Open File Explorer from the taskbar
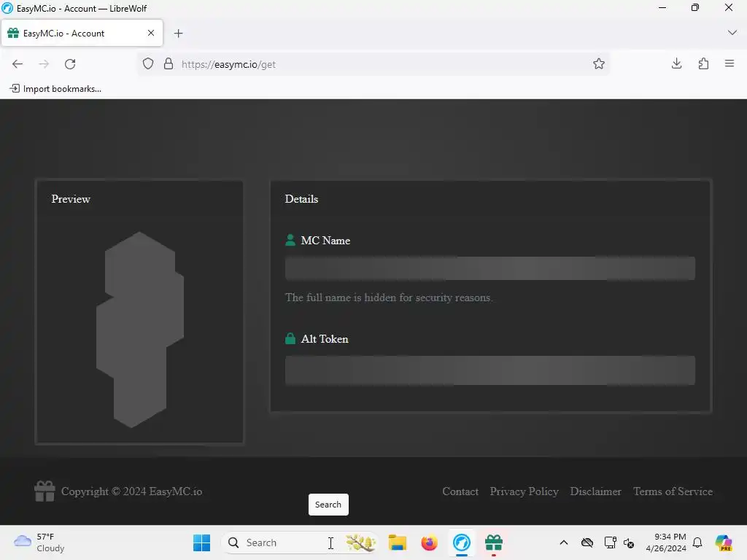The image size is (747, 560). pos(398,542)
